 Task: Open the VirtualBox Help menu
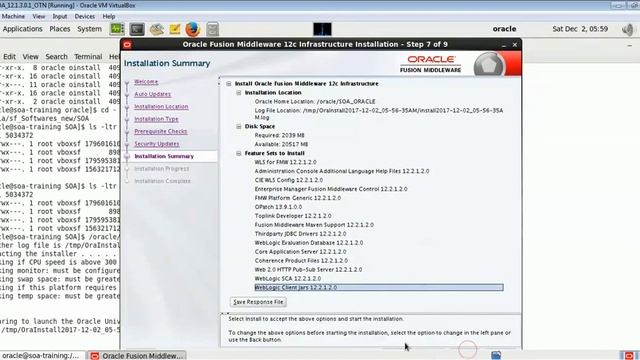tap(109, 16)
